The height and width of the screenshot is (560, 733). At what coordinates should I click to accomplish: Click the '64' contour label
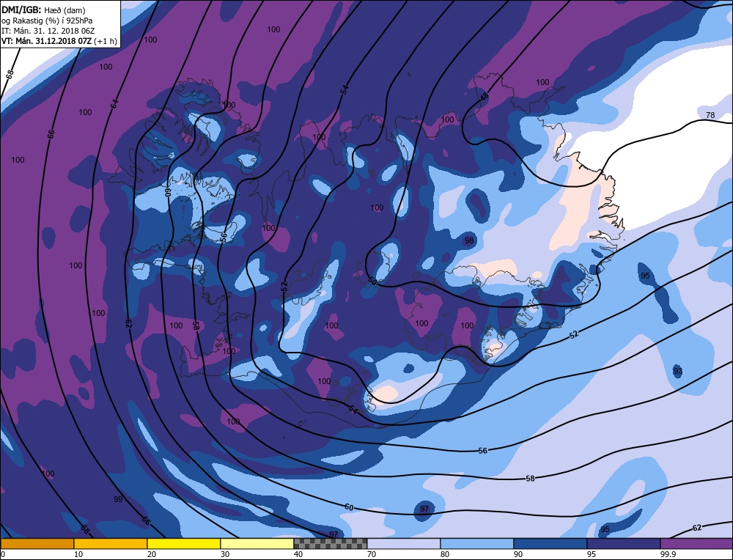[115, 104]
